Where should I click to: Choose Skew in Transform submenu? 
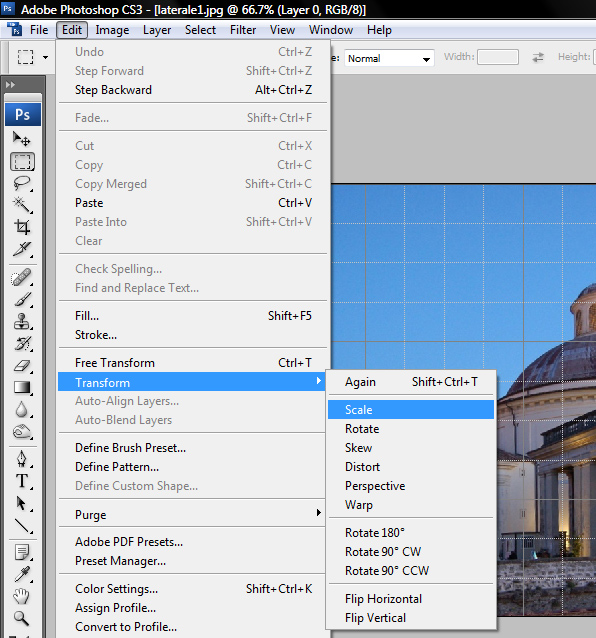point(411,448)
